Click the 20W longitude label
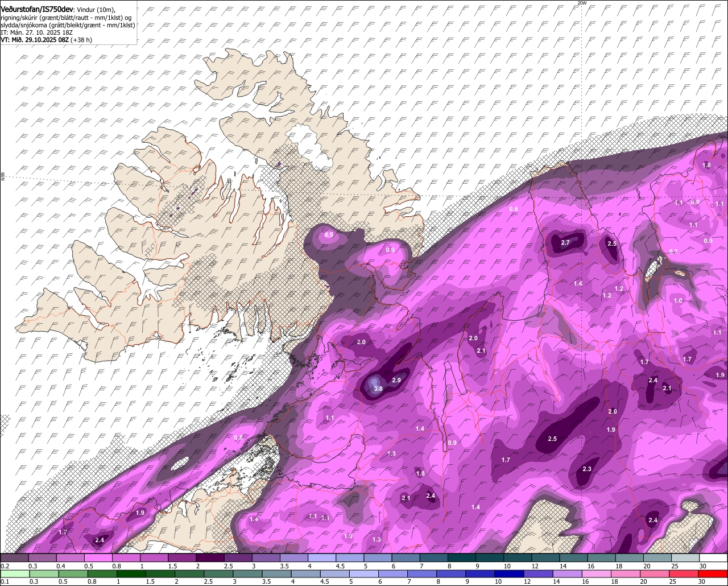 point(581,3)
